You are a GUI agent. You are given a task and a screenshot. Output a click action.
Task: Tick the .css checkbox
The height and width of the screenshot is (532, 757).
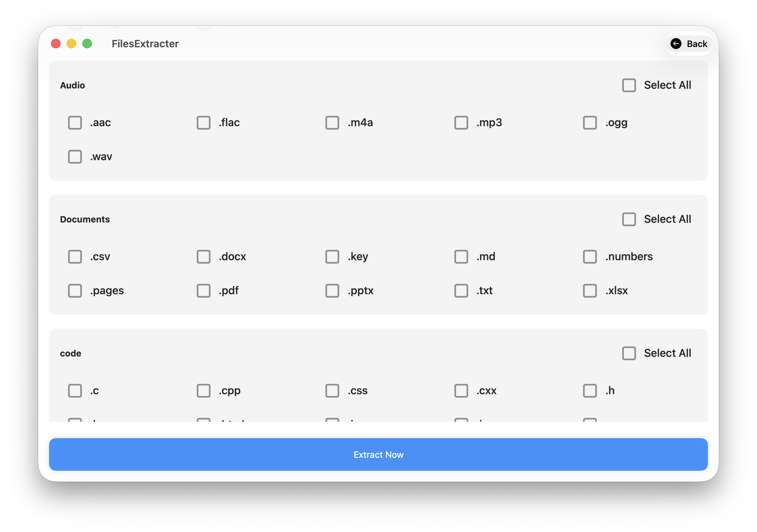tap(332, 390)
